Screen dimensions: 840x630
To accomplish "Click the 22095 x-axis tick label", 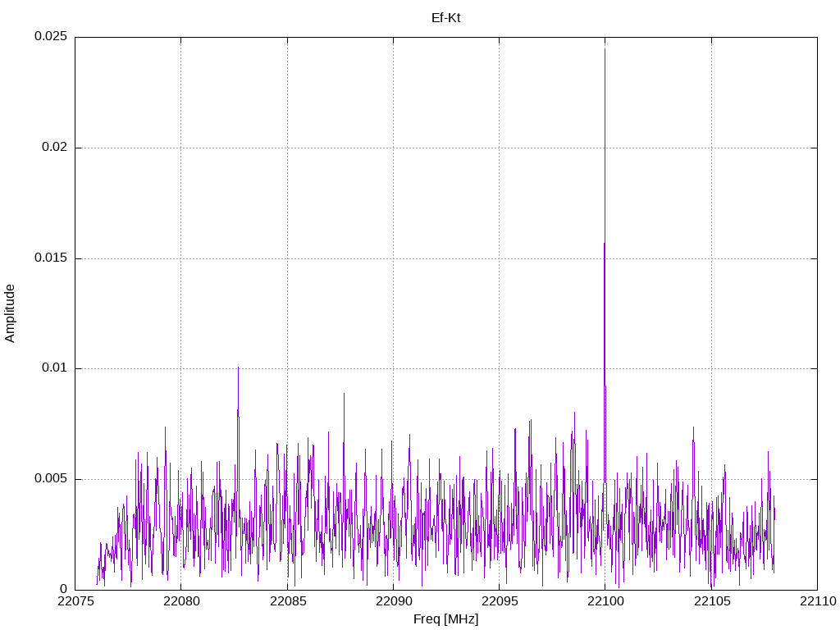I will [500, 601].
